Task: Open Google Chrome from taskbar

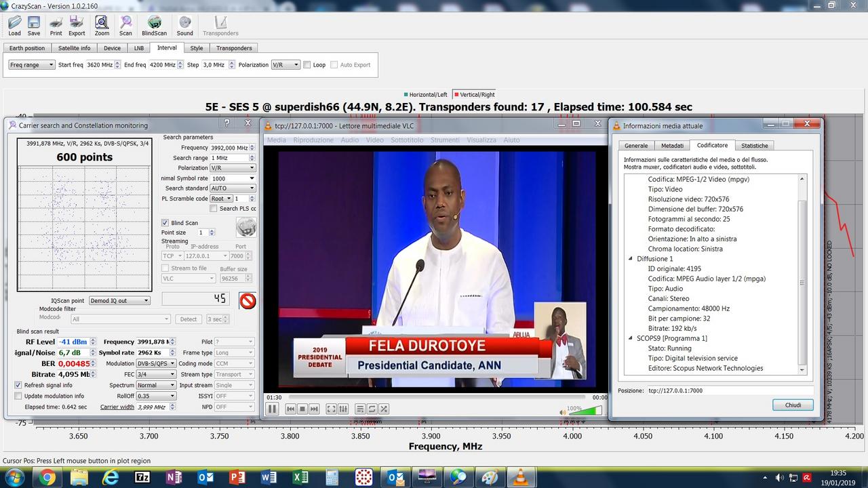Action: pyautogui.click(x=47, y=477)
